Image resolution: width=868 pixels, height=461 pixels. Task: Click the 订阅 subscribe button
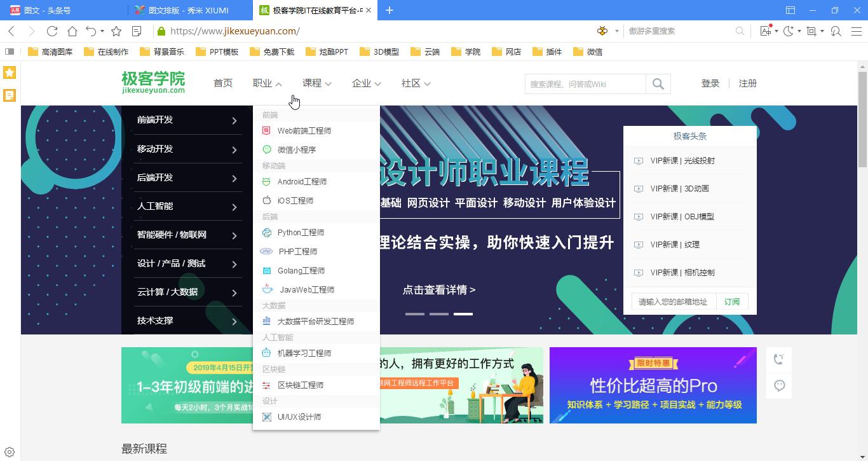coord(732,301)
